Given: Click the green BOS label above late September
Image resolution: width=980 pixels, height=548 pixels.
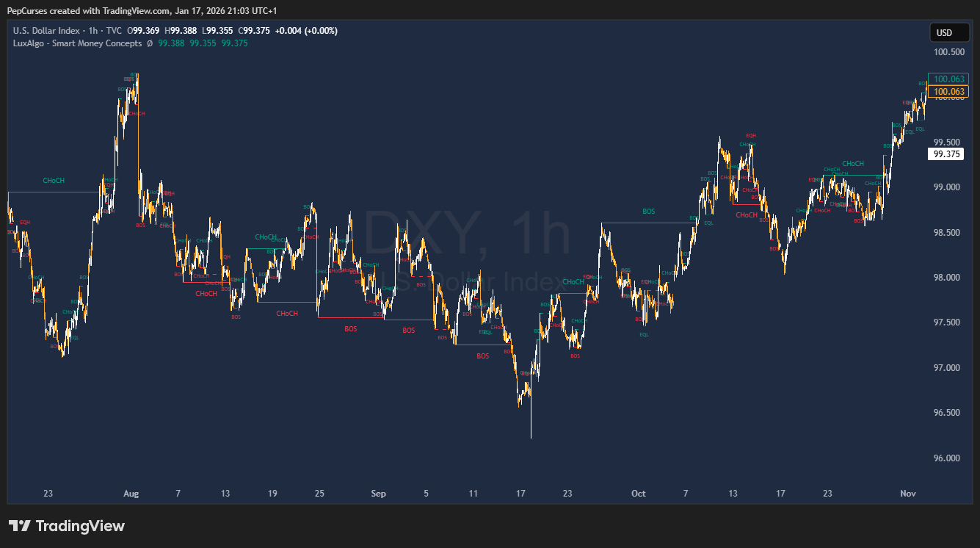Looking at the screenshot, I should coord(648,212).
